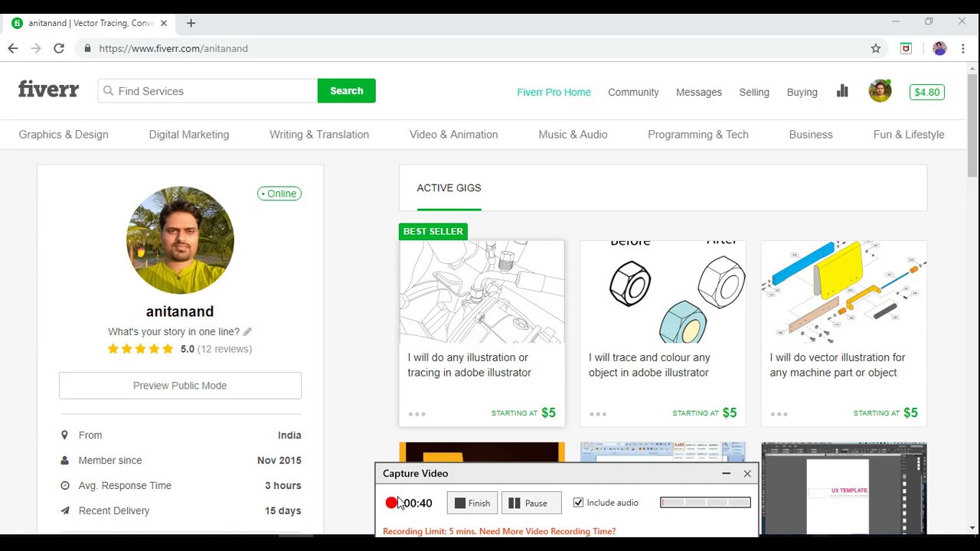Minimize the Capture Video window

(726, 474)
